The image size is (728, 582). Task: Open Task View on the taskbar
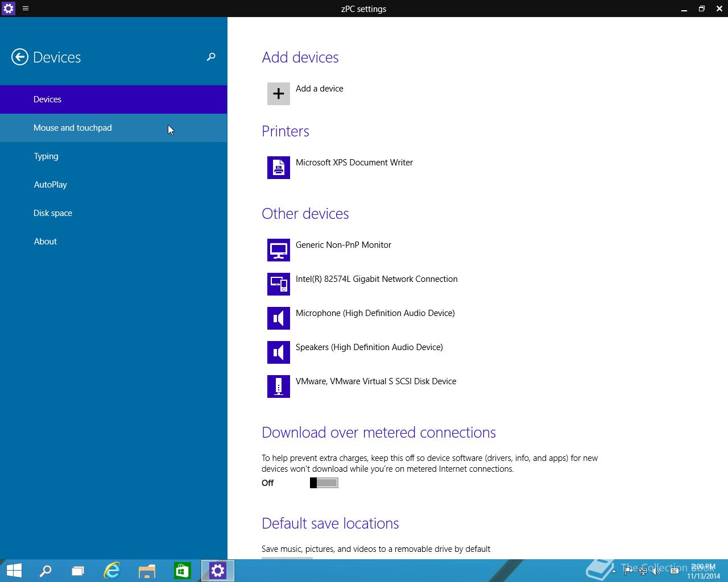tap(78, 571)
